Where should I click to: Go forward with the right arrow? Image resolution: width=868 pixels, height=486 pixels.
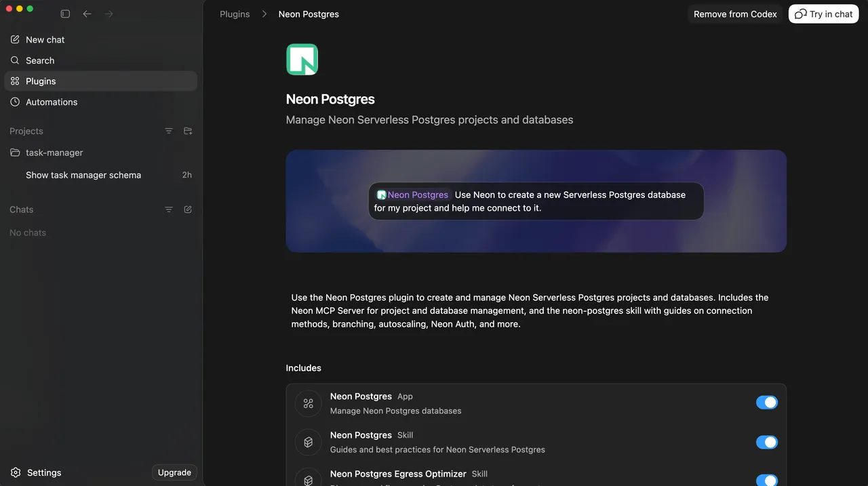[x=109, y=14]
